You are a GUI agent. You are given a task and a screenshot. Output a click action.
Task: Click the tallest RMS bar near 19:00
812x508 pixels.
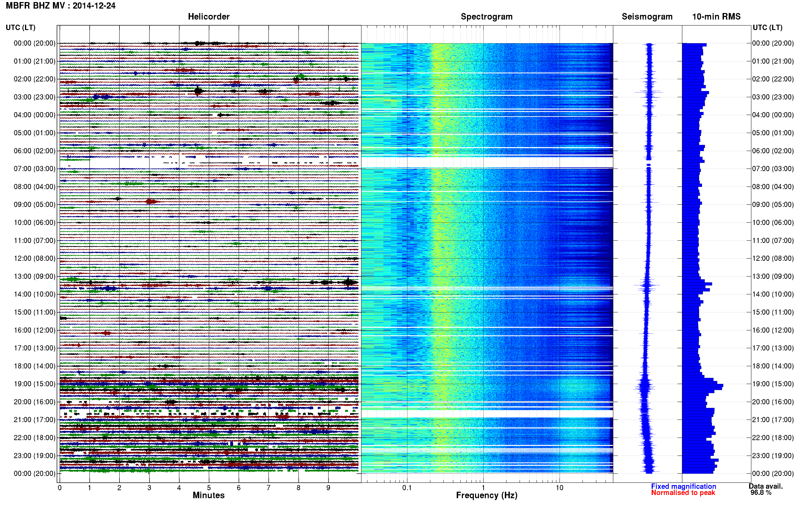click(703, 385)
